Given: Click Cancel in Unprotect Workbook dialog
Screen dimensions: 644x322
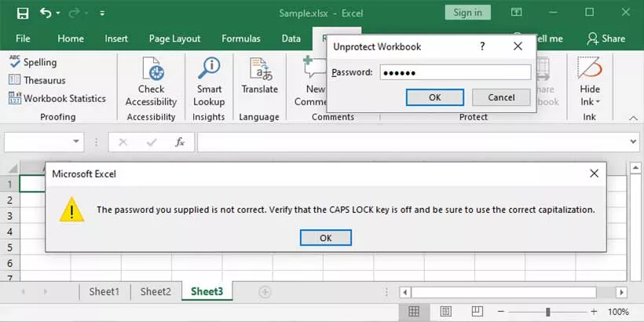Looking at the screenshot, I should coord(501,97).
